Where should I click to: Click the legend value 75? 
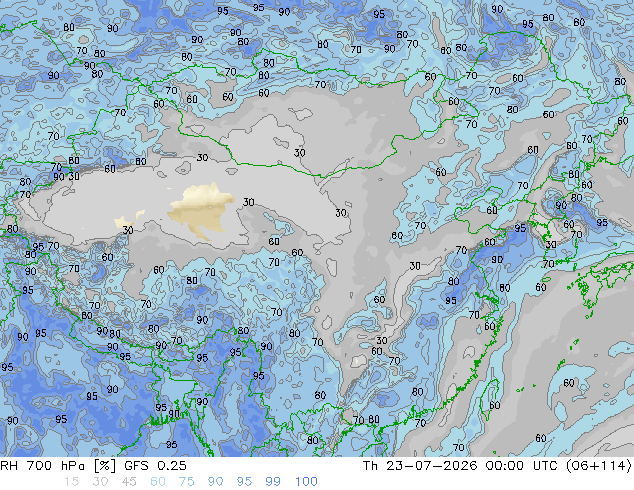(x=186, y=482)
